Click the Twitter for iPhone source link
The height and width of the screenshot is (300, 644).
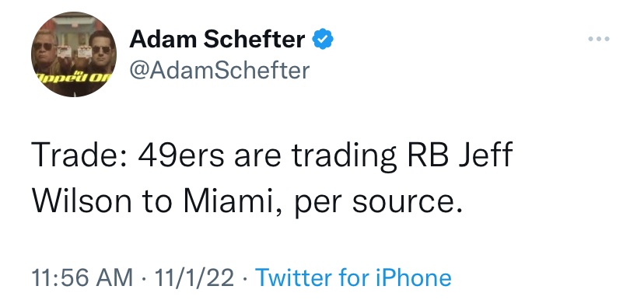[x=353, y=277]
